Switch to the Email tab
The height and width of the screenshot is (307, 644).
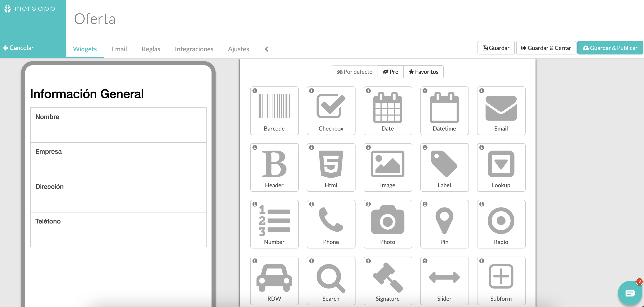pyautogui.click(x=119, y=49)
